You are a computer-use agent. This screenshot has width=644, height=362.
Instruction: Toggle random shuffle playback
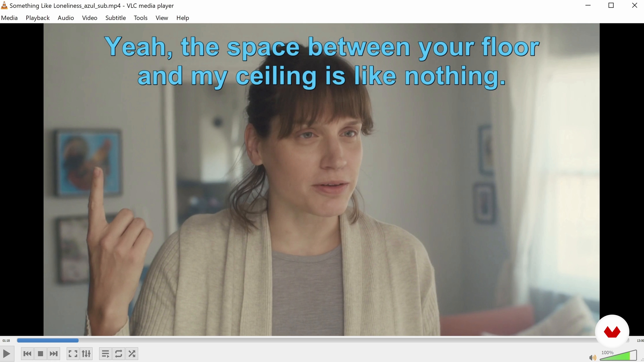point(132,353)
